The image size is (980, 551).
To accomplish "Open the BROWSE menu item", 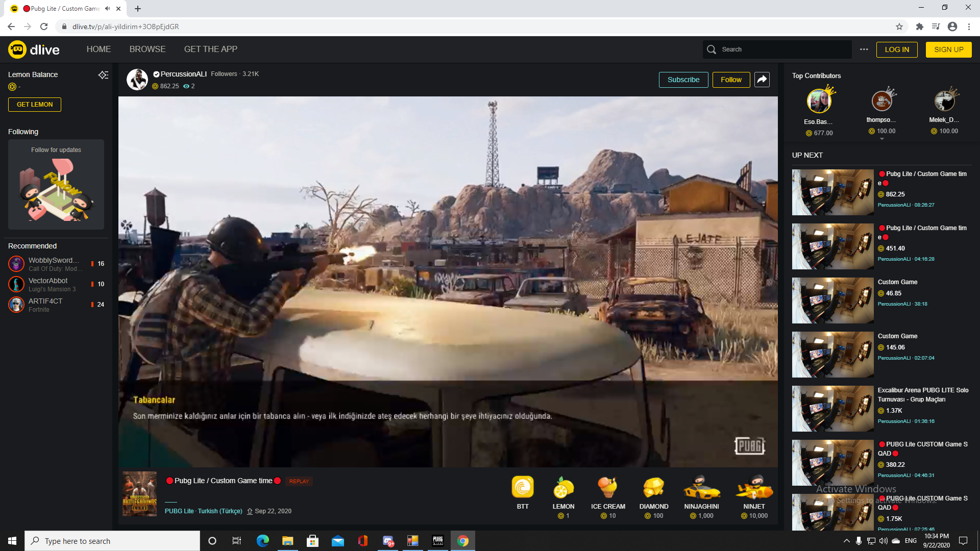I will point(148,49).
